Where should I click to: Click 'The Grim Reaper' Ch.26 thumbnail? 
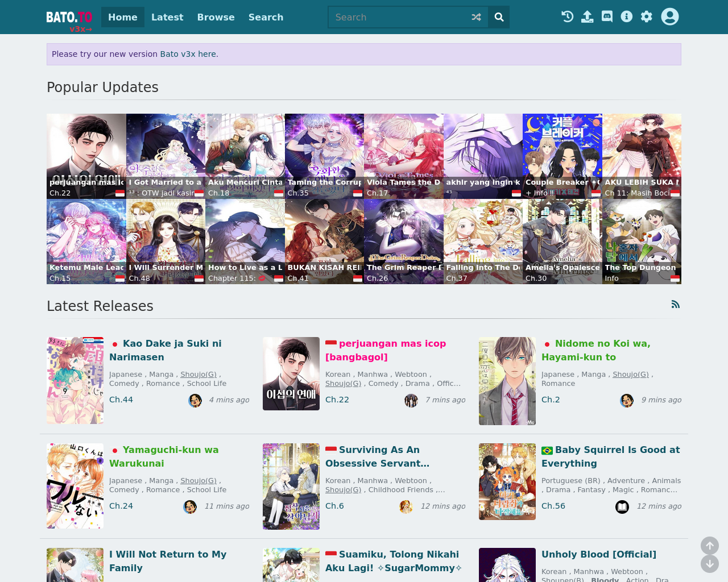coord(404,242)
